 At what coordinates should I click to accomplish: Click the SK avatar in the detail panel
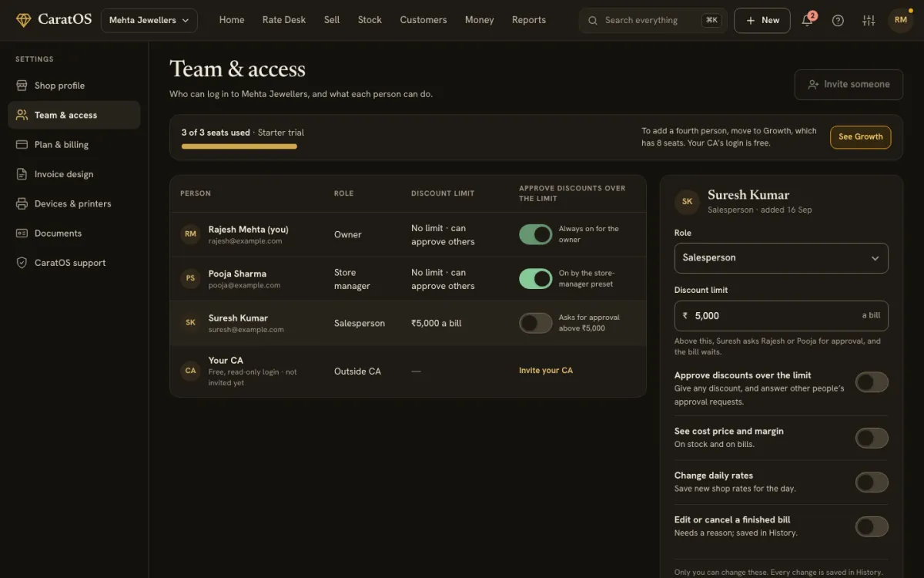687,201
